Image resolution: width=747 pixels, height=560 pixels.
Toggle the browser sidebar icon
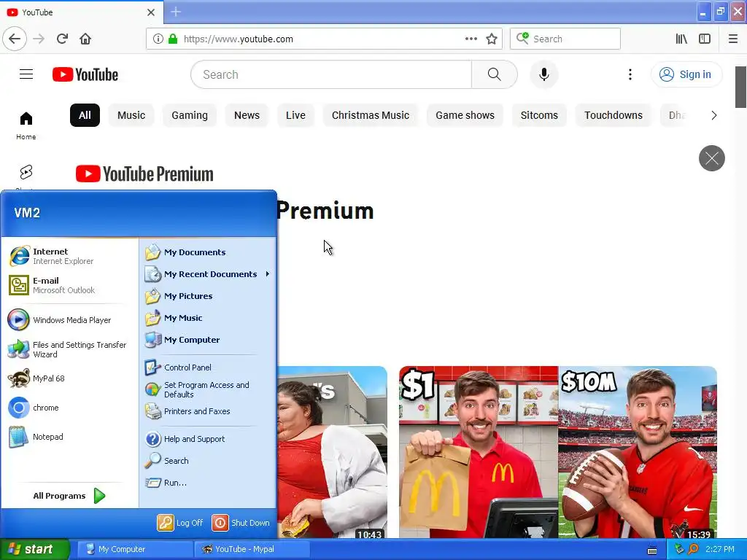point(705,39)
